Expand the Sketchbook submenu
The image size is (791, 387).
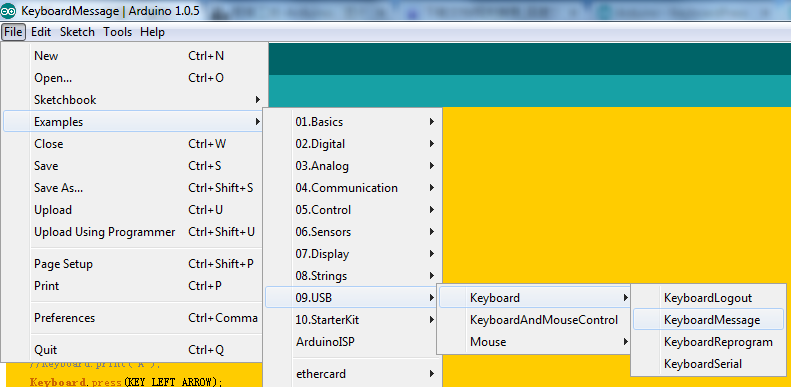coord(133,100)
